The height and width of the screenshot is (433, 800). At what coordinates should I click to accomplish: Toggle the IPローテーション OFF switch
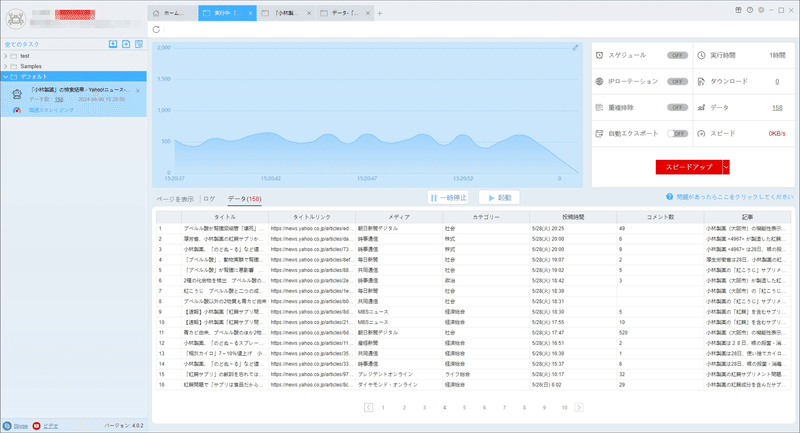677,82
